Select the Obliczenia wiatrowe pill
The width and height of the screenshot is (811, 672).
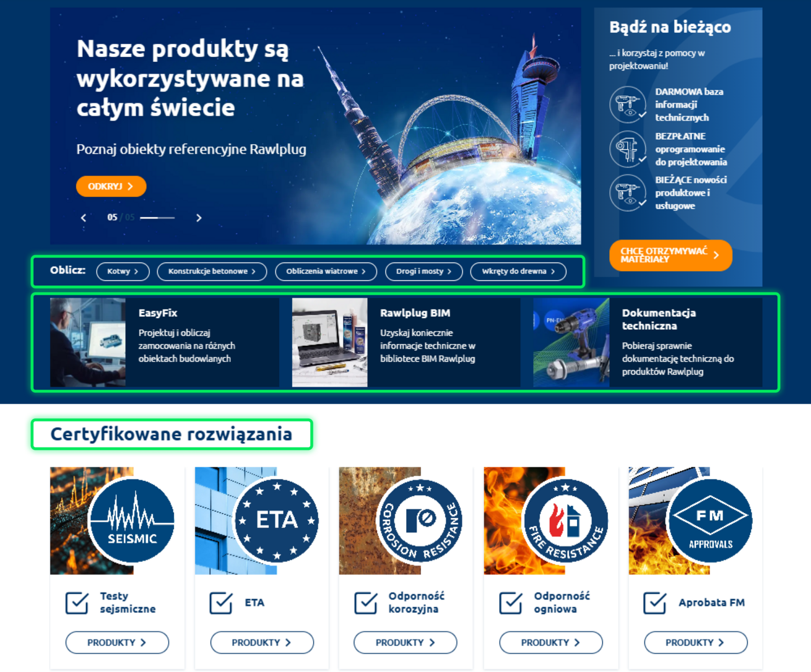pos(326,272)
